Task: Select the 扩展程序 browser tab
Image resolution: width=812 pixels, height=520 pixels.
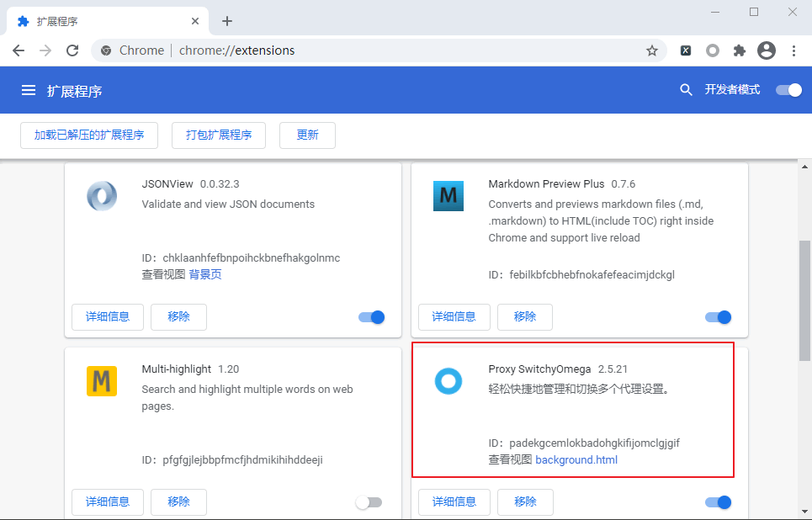Action: (x=101, y=21)
